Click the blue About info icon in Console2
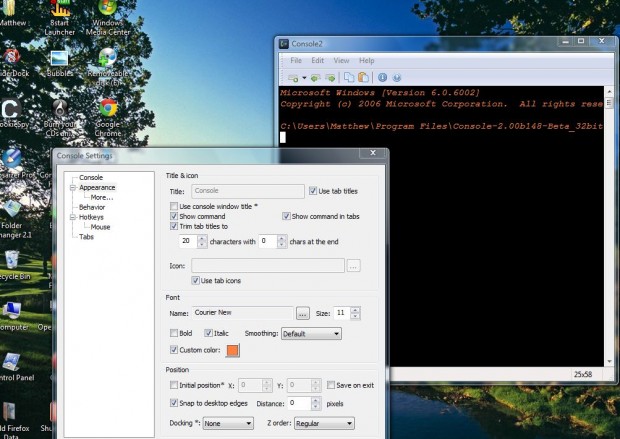 coord(382,78)
